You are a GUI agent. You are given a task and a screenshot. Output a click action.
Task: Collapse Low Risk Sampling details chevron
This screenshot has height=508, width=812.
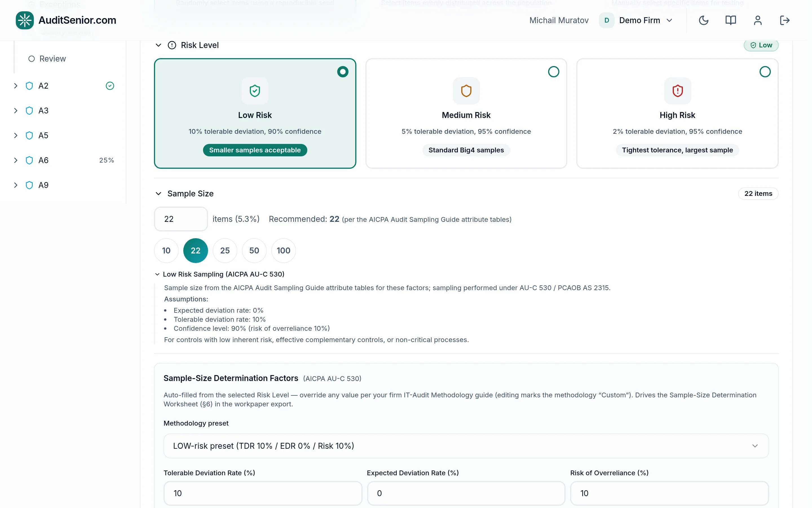[157, 274]
